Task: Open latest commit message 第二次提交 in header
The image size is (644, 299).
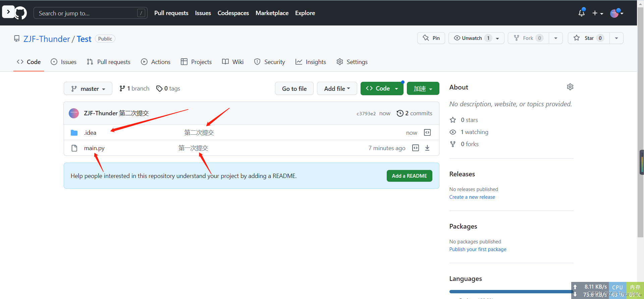Action: tap(134, 113)
